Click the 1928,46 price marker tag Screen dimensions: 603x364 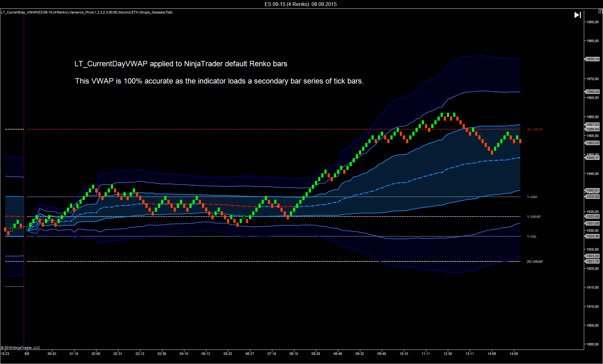(592, 236)
